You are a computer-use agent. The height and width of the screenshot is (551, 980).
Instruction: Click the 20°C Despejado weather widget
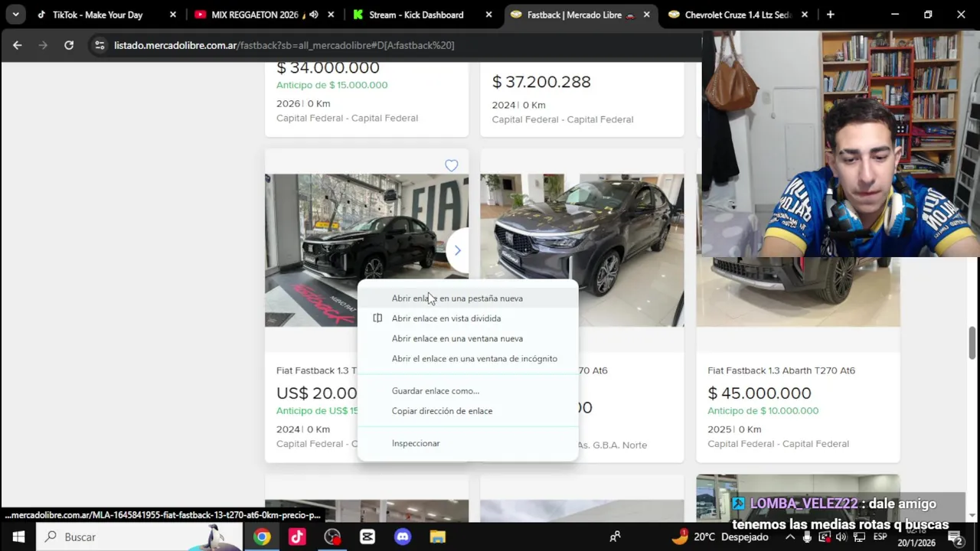pos(720,537)
